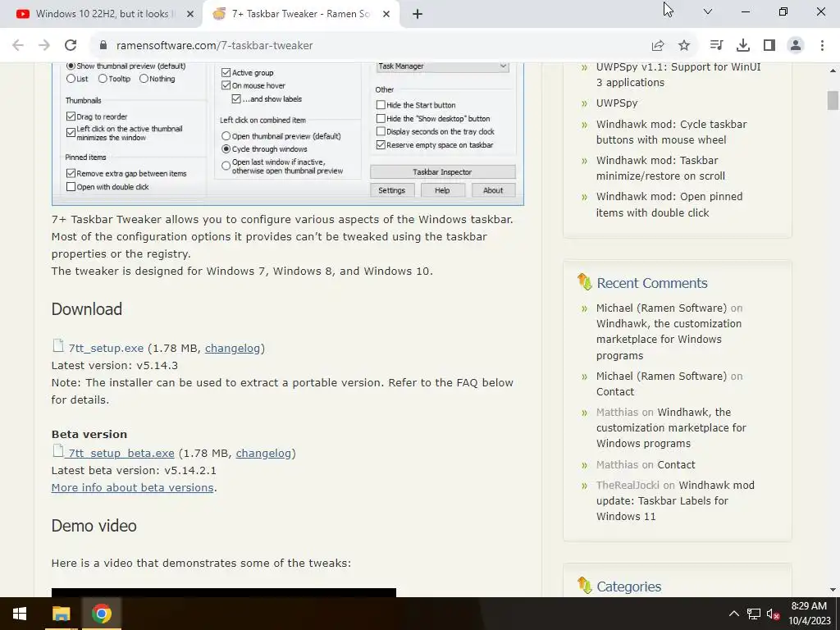Click the Settings button in the tweaker image
The width and height of the screenshot is (840, 630).
391,190
